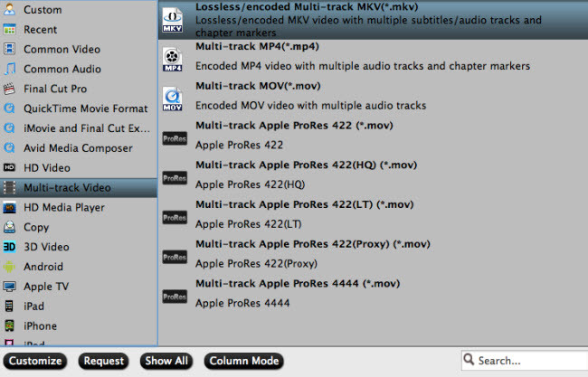
Task: Choose the Final Cut Pro category
Action: (x=79, y=89)
